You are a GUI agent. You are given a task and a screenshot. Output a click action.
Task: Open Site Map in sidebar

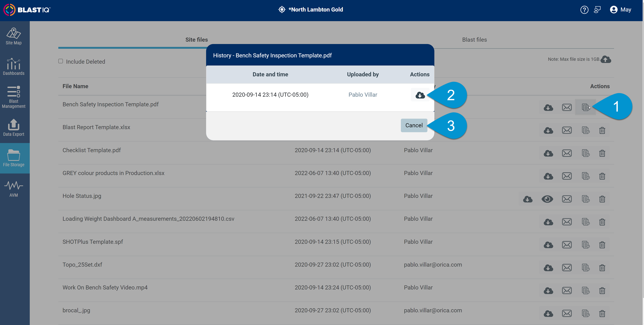14,36
